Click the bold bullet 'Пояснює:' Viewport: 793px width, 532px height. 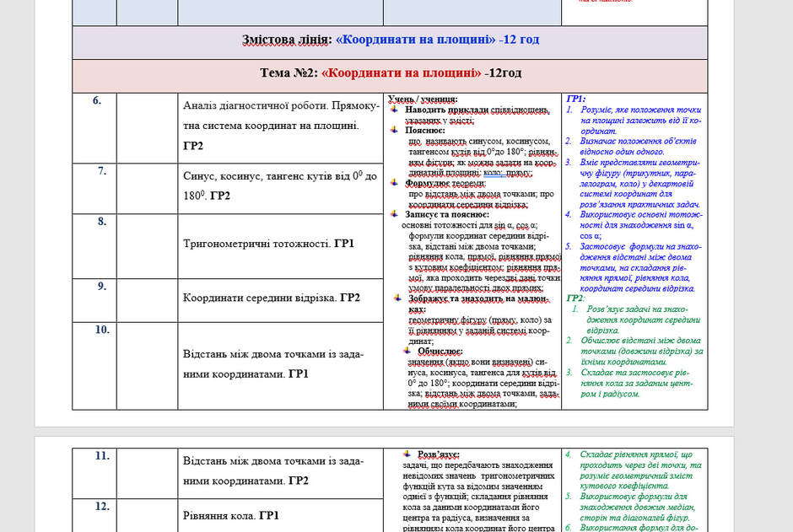tap(425, 131)
